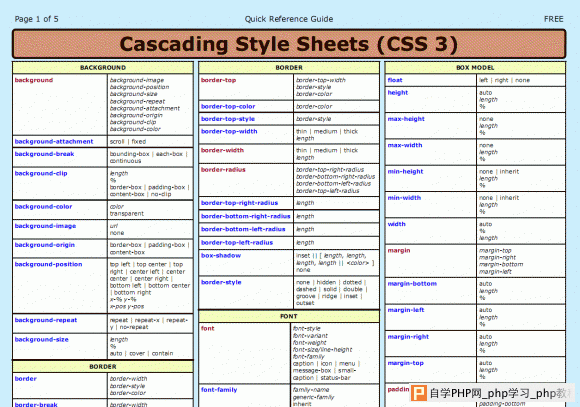The image size is (580, 407).
Task: Click the 'margin-right' property name
Action: point(408,337)
